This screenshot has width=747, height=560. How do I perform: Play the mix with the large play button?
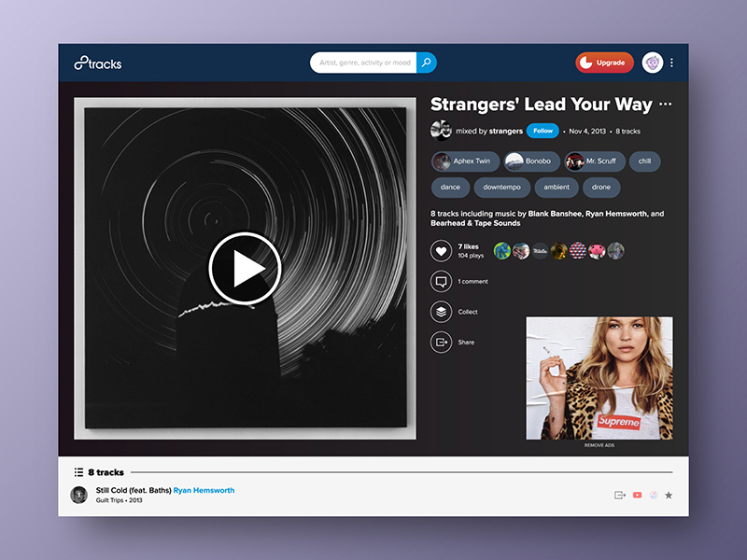tap(245, 268)
